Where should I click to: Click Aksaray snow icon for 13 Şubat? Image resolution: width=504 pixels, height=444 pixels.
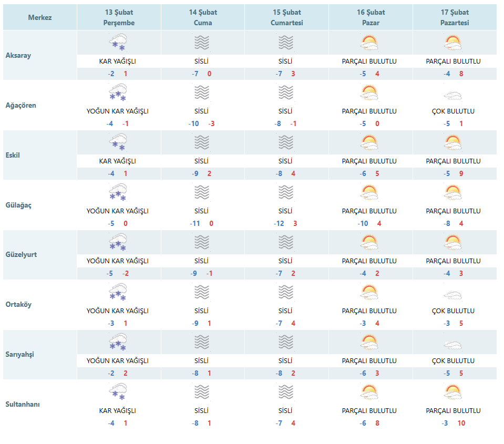(x=118, y=43)
